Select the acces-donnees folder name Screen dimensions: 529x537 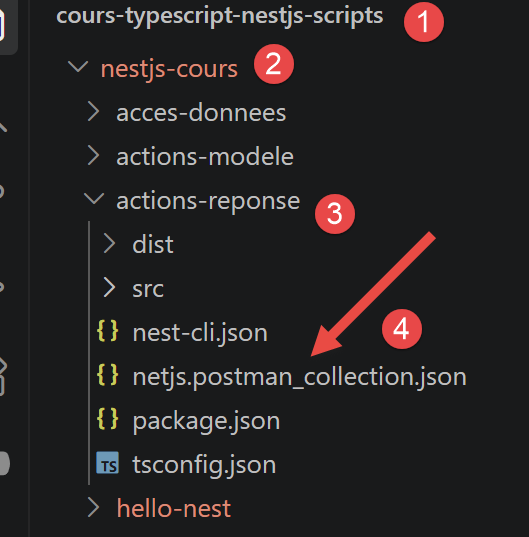[x=201, y=113]
